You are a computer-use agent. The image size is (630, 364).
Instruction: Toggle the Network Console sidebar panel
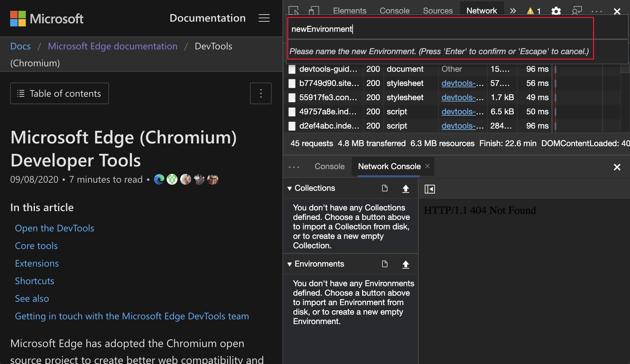pyautogui.click(x=430, y=189)
